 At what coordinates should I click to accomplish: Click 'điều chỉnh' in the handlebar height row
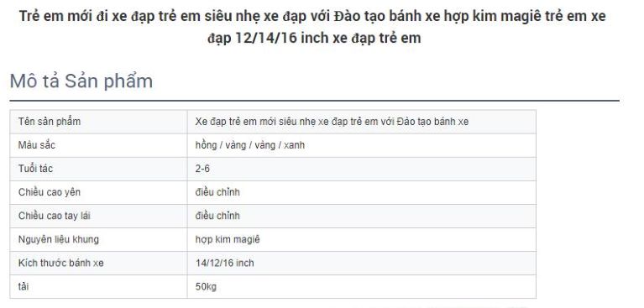(x=217, y=216)
